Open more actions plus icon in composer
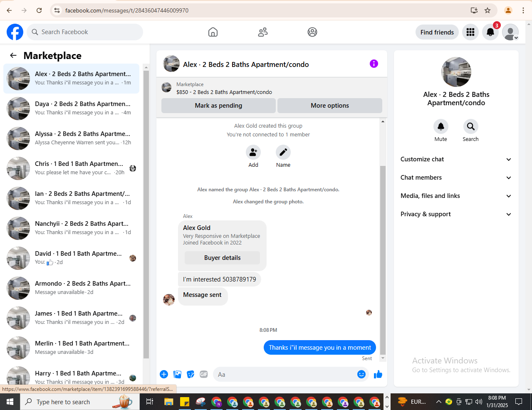 click(164, 374)
